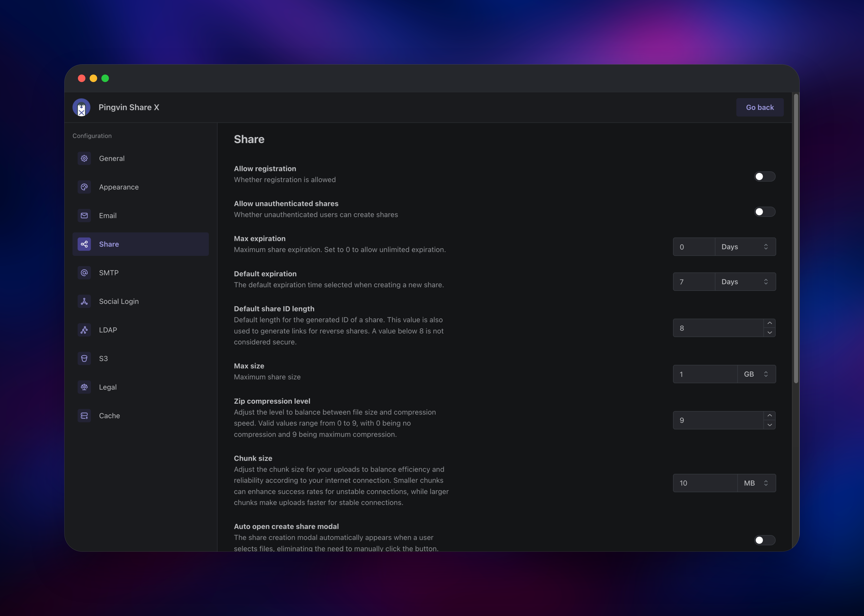Image resolution: width=864 pixels, height=616 pixels.
Task: Click the Max size number field
Action: click(705, 374)
